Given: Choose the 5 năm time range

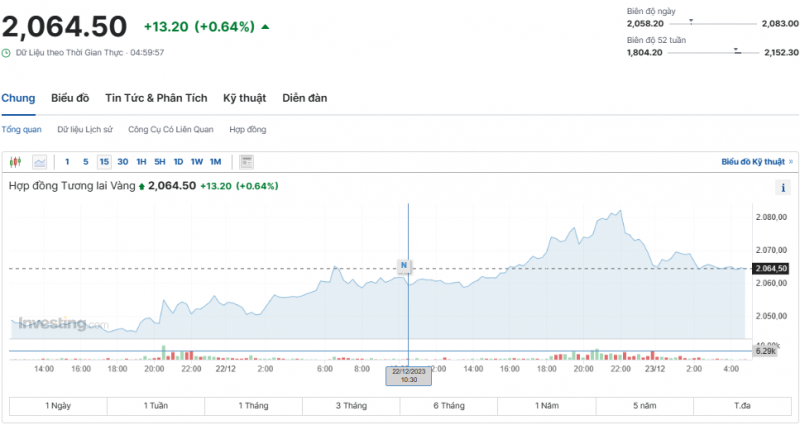Looking at the screenshot, I should 645,405.
